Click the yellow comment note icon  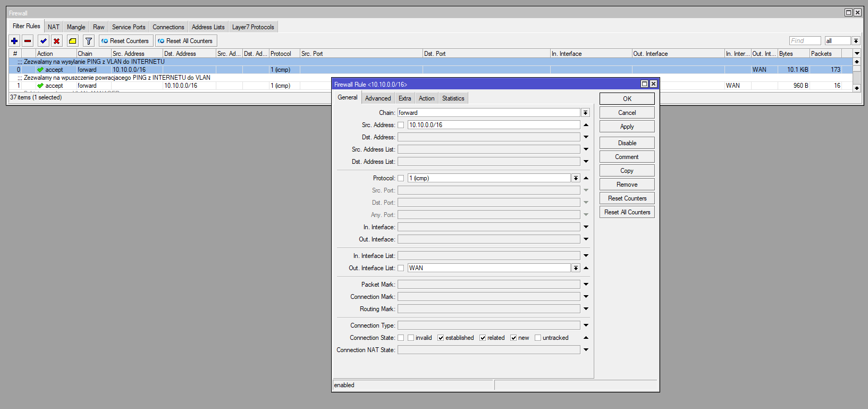73,41
